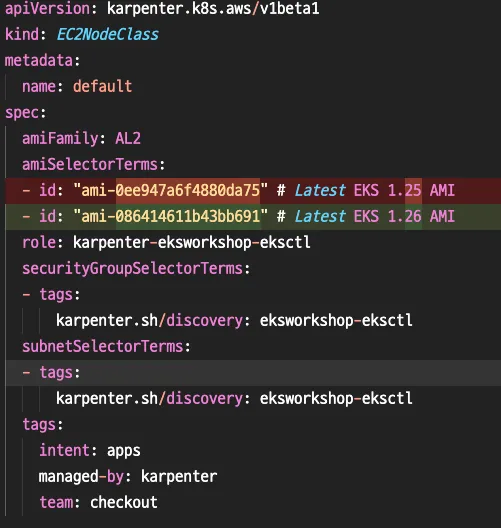This screenshot has height=528, width=501.
Task: Click the bottom-level tags key
Action: tap(39, 424)
